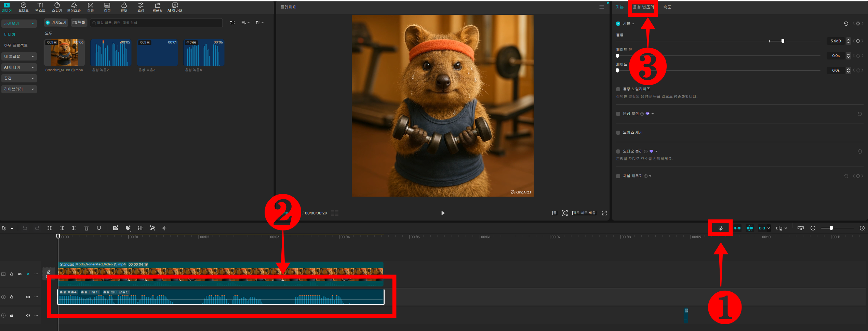This screenshot has height=331, width=868.
Task: Click the 볼륨 volume slider handle
Action: 783,41
